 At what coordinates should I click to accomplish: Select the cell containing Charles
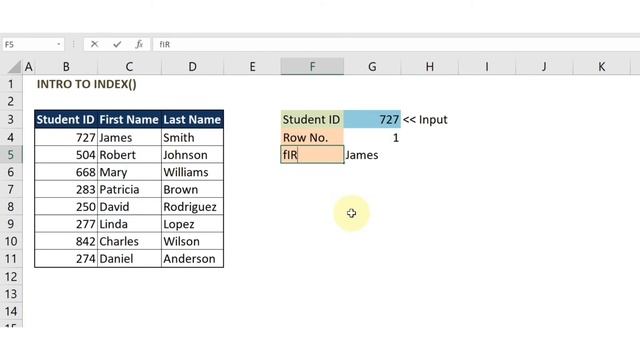click(x=129, y=241)
